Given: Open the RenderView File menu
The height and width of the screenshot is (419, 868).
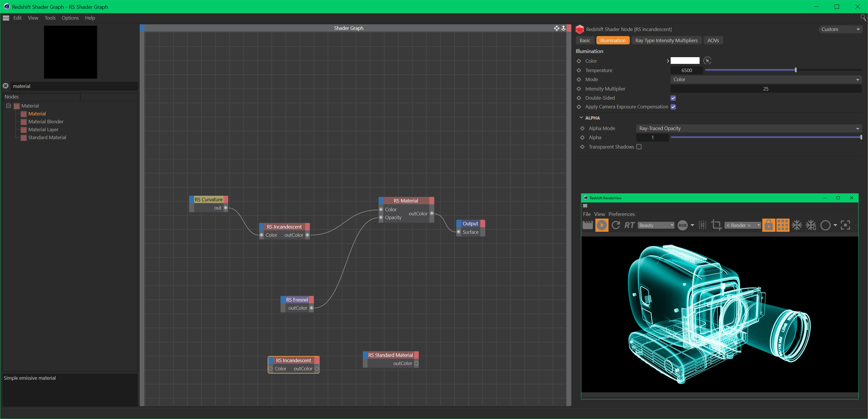Looking at the screenshot, I should (587, 214).
